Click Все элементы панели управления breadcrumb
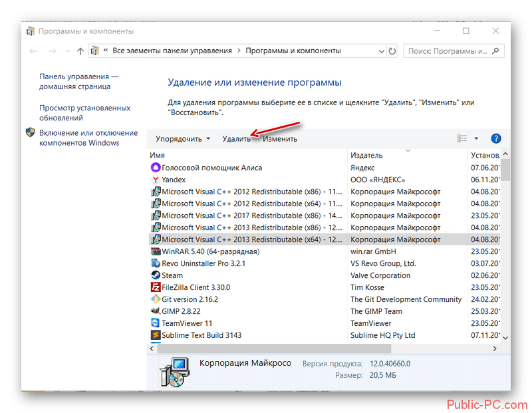Screen dimensions: 532x413 tap(172, 51)
